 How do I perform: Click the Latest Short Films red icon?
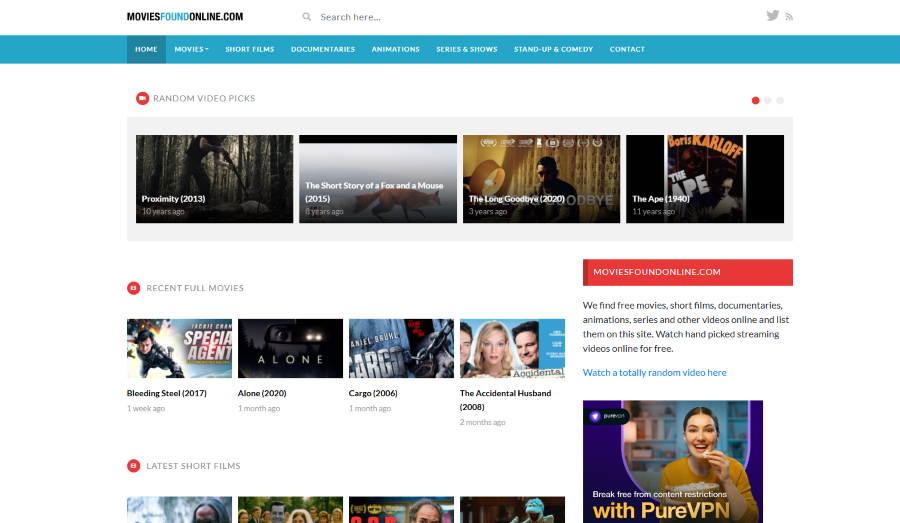tap(133, 466)
